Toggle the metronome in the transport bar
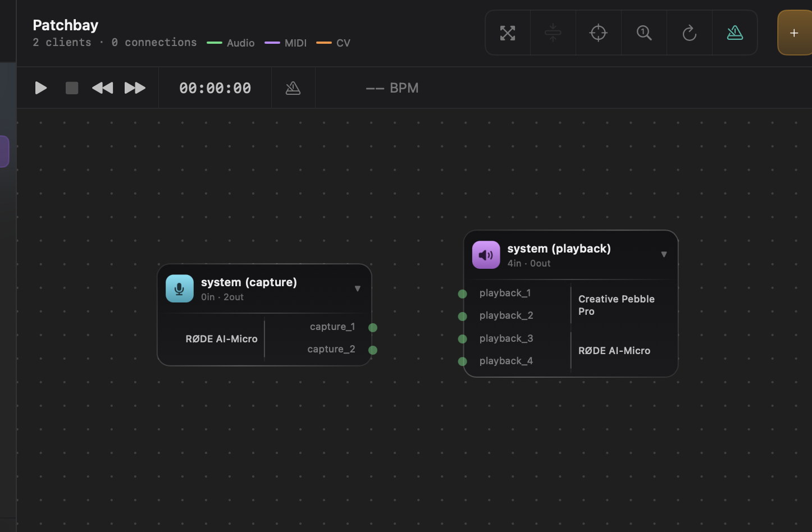 293,88
